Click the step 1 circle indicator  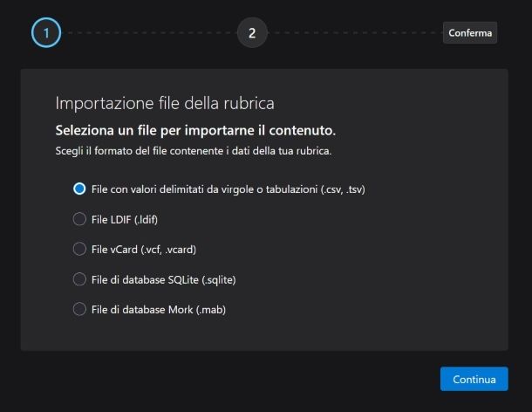[46, 33]
